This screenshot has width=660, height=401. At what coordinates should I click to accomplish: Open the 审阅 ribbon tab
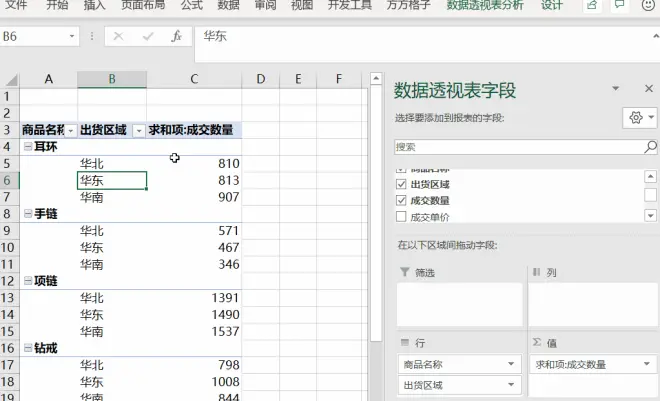[x=266, y=5]
